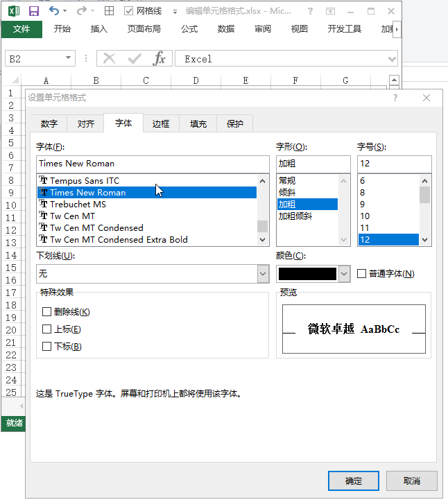
Task: Open the 下划线 underline dropdown
Action: tap(263, 274)
